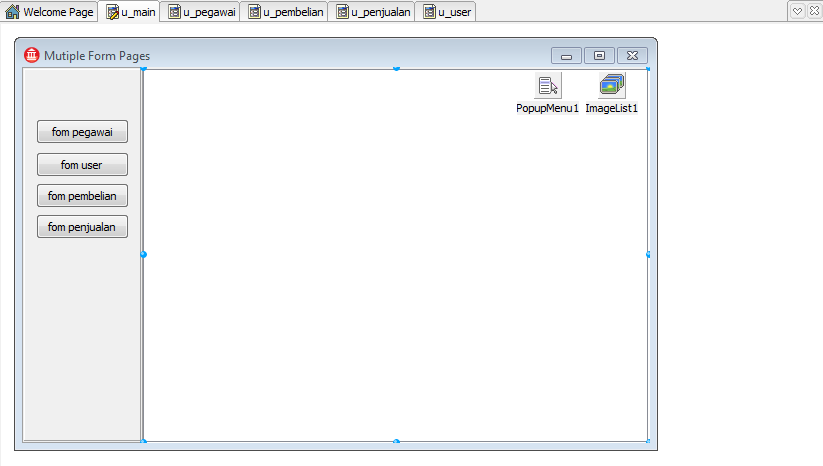This screenshot has width=823, height=466.
Task: Maximize the Mutiple Form Pages window
Action: [x=599, y=56]
